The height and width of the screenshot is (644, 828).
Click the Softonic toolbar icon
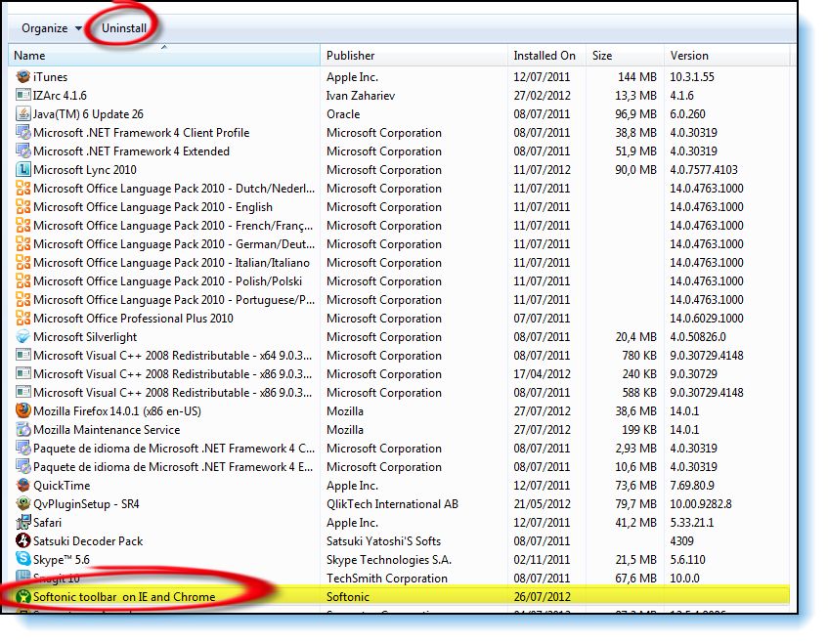tap(23, 596)
